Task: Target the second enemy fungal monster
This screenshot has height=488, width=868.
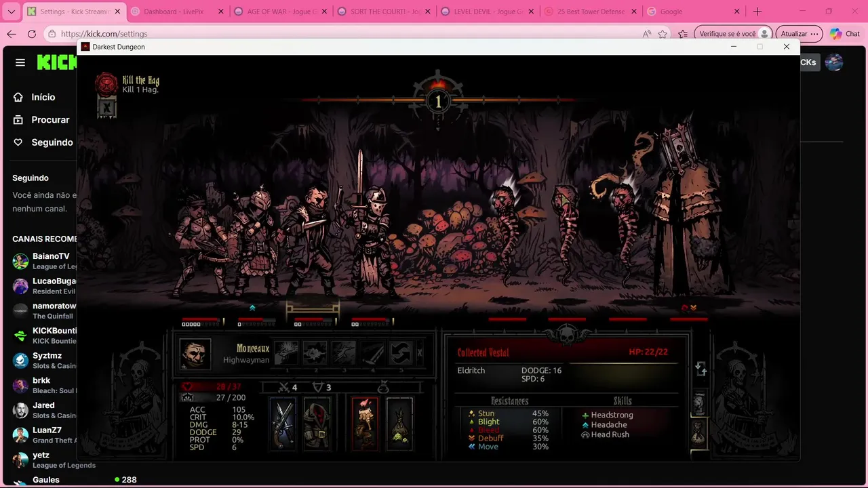Action: pos(564,234)
